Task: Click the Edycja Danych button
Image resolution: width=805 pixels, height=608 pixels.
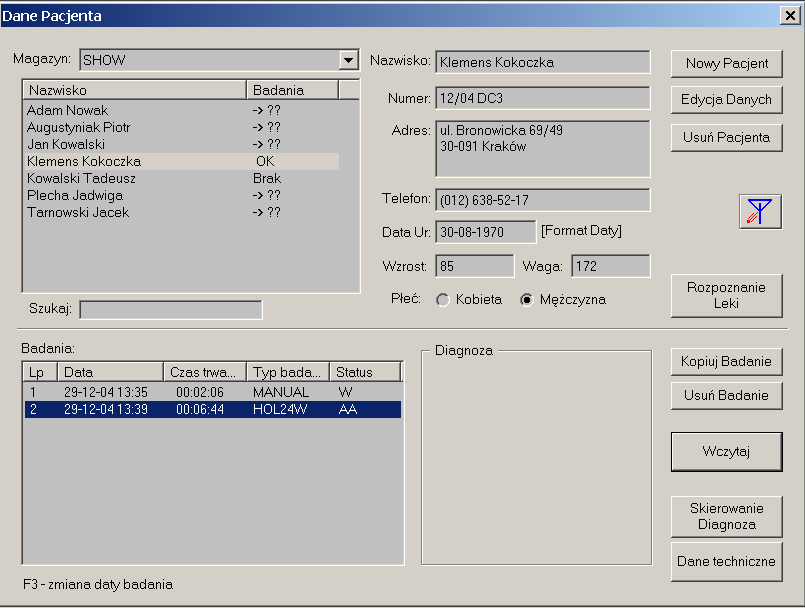Action: (x=726, y=100)
